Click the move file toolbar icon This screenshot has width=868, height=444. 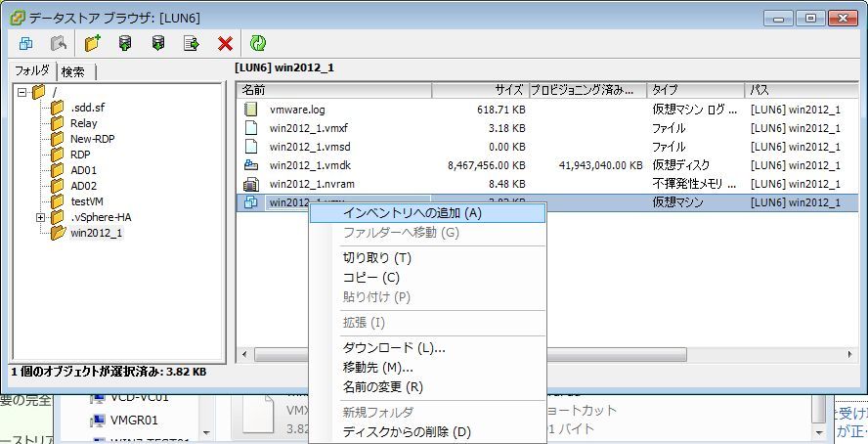click(x=192, y=43)
